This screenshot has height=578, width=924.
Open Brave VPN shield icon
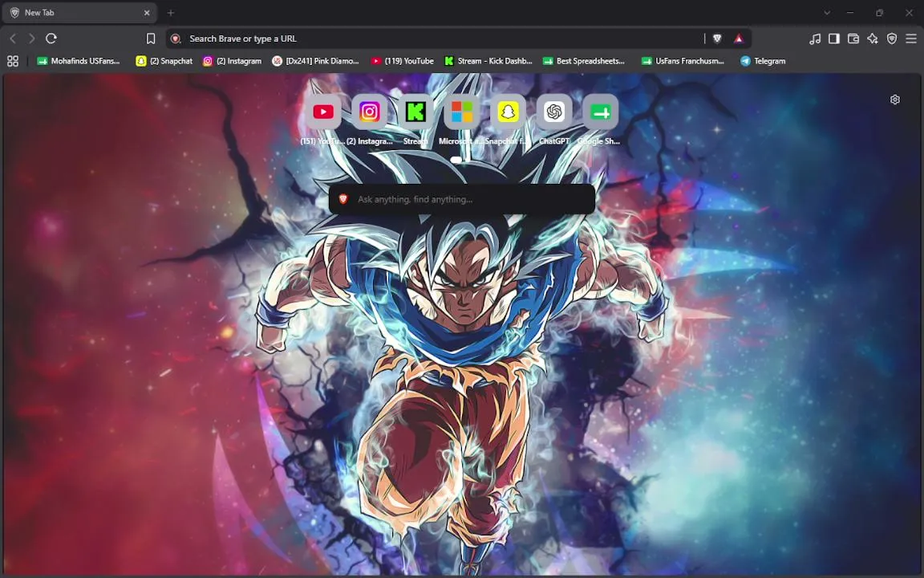click(x=892, y=39)
